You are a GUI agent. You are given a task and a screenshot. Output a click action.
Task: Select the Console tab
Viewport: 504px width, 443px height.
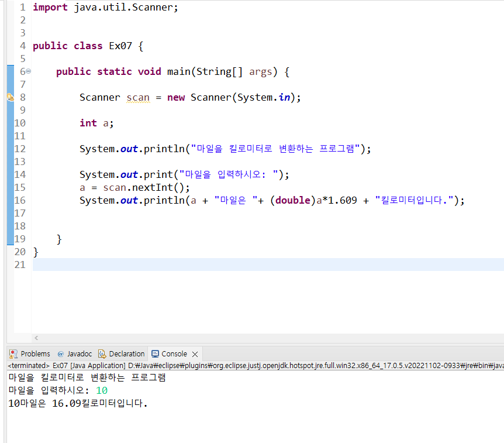click(174, 354)
